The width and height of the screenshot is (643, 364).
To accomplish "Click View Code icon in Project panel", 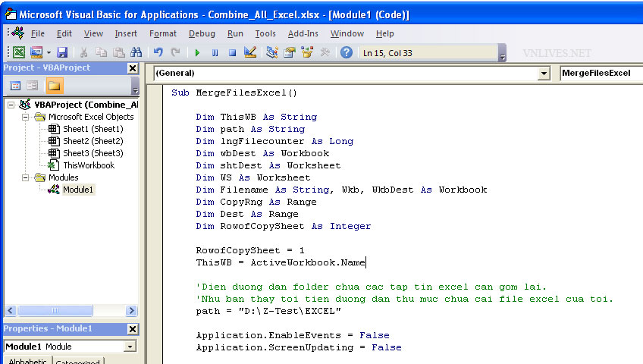I will pyautogui.click(x=15, y=86).
